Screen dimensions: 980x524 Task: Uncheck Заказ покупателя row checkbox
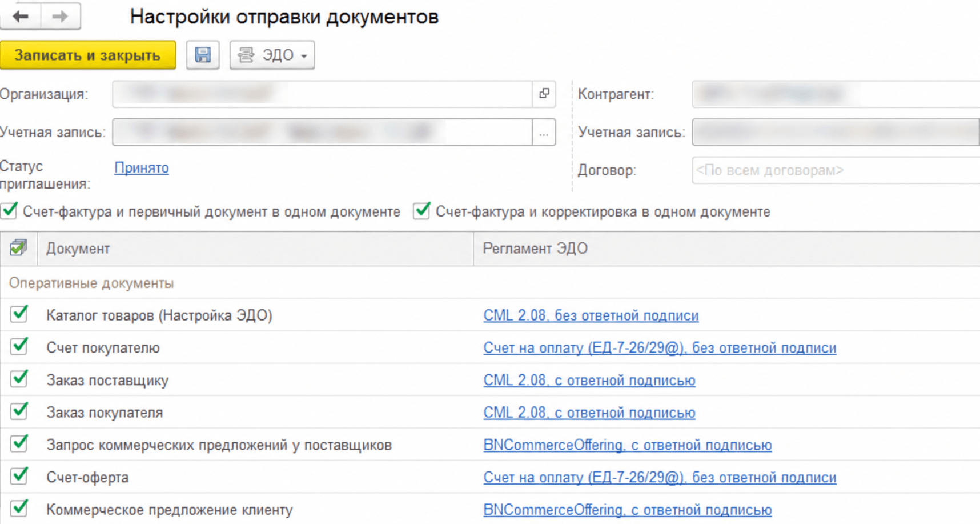tap(19, 411)
